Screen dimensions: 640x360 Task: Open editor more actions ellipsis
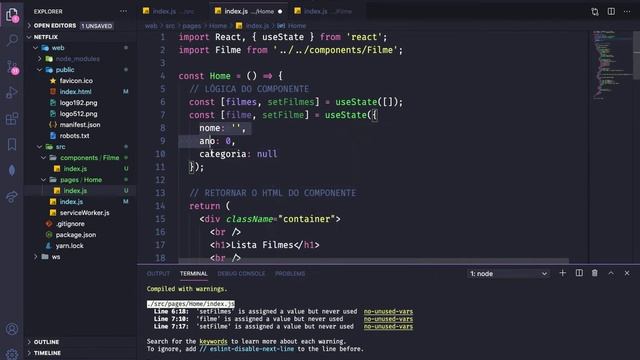pos(627,11)
